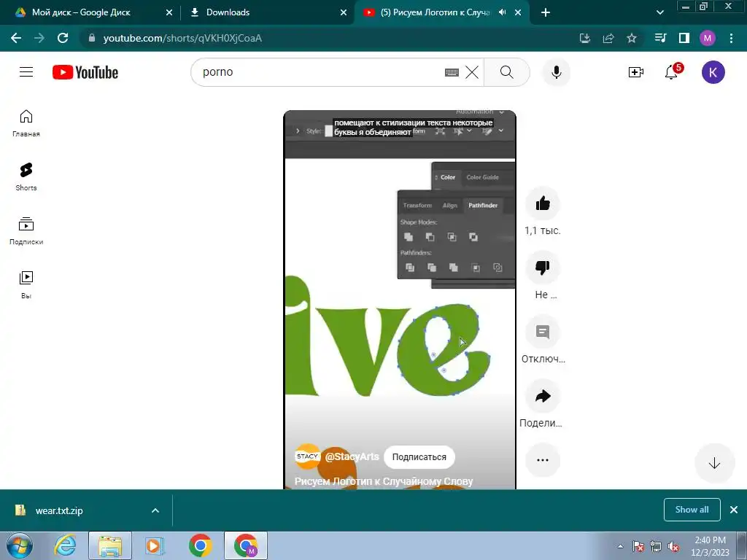Open the tray volume speaker icon
Screen dimensions: 747x560
(673, 547)
